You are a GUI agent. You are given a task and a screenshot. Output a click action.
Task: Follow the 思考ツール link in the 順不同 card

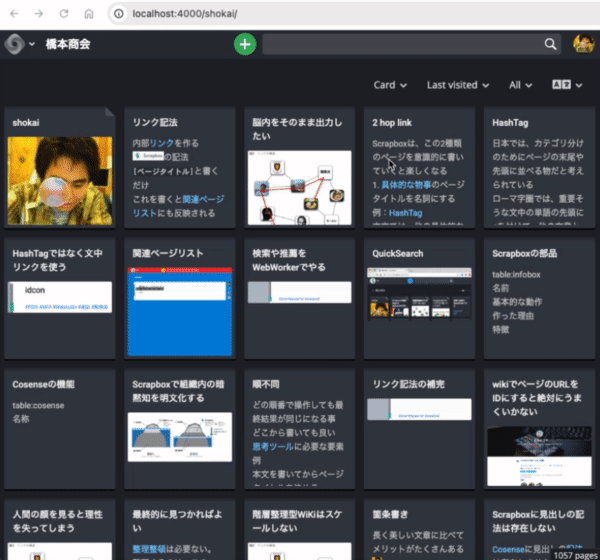coord(273,446)
